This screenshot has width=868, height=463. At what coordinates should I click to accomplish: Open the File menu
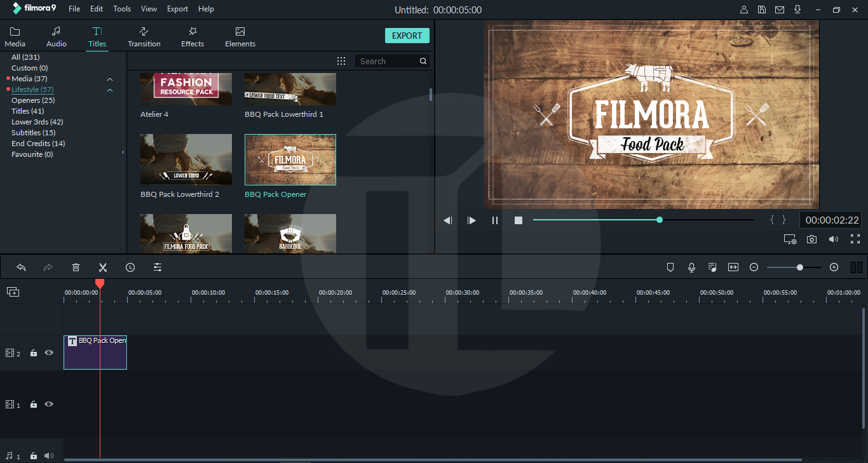[x=74, y=9]
